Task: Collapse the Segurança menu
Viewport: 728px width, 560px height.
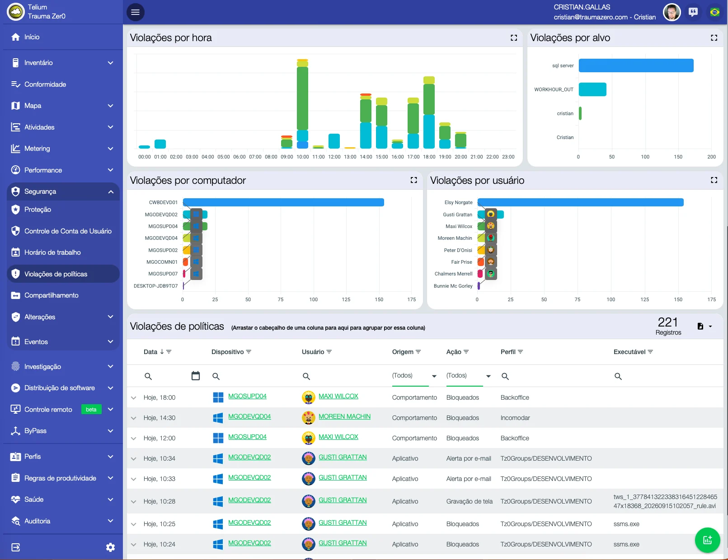Action: [x=111, y=191]
